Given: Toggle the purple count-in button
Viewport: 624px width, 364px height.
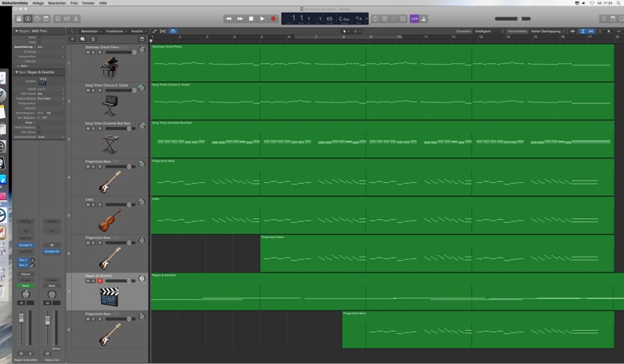Looking at the screenshot, I should pos(414,19).
